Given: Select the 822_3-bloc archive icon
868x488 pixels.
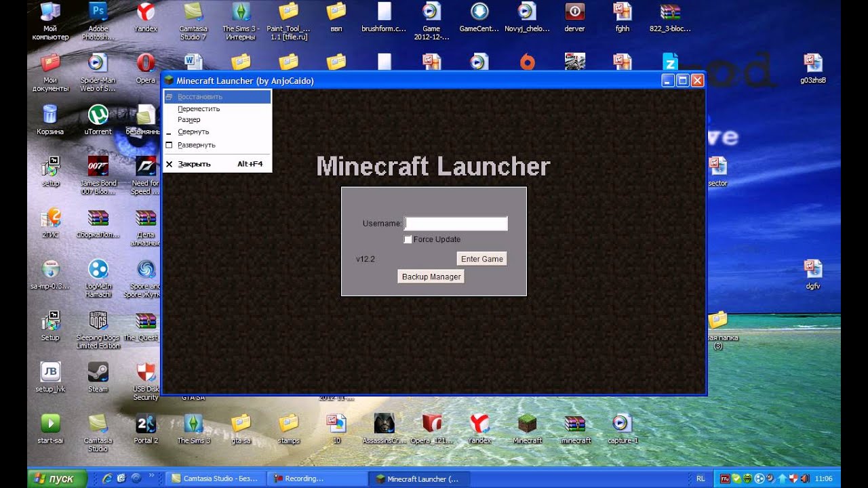Looking at the screenshot, I should 670,18.
